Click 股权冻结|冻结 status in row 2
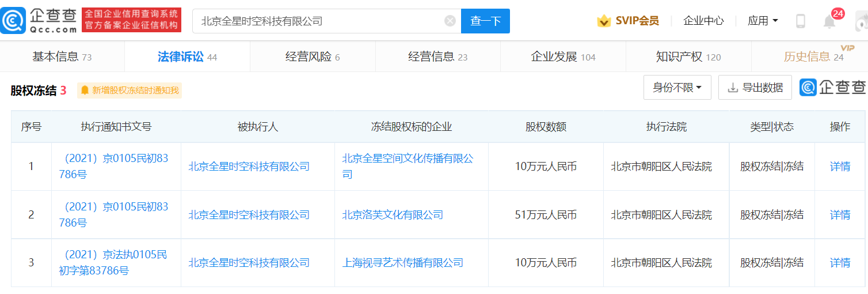The image size is (868, 294). (772, 215)
